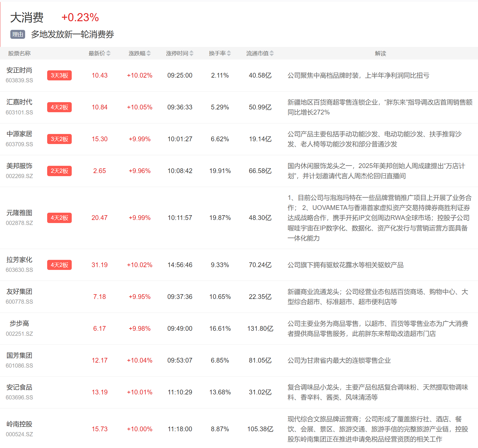Click market cap 105.38亿

point(260,429)
